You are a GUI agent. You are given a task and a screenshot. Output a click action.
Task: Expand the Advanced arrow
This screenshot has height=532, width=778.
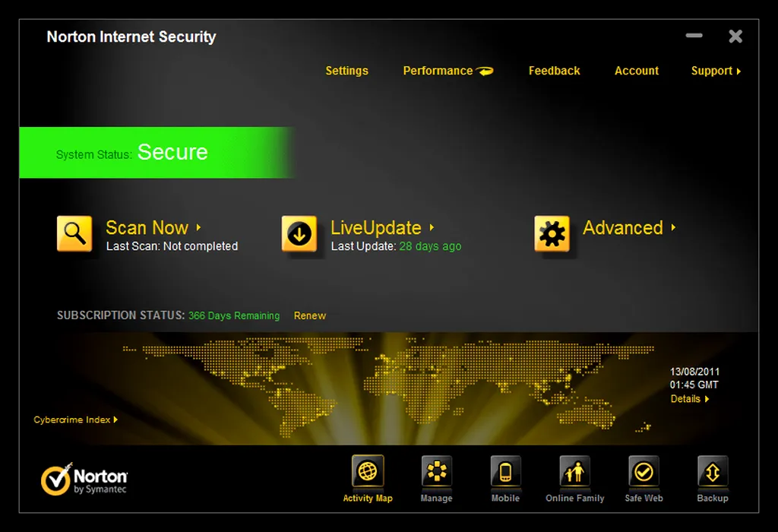pos(673,227)
